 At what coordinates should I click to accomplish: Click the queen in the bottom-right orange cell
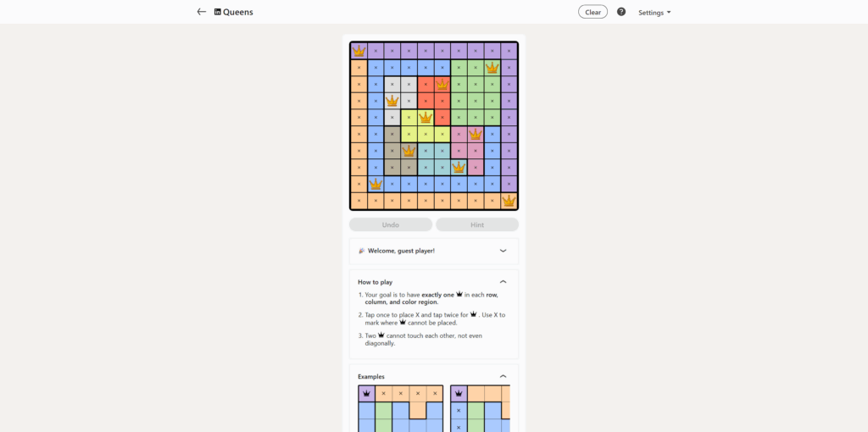pyautogui.click(x=509, y=201)
